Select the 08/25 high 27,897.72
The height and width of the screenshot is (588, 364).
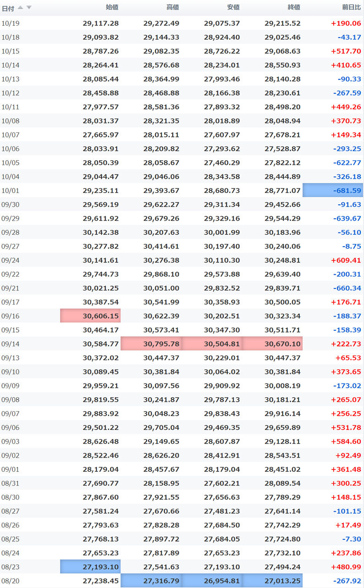pos(161,539)
